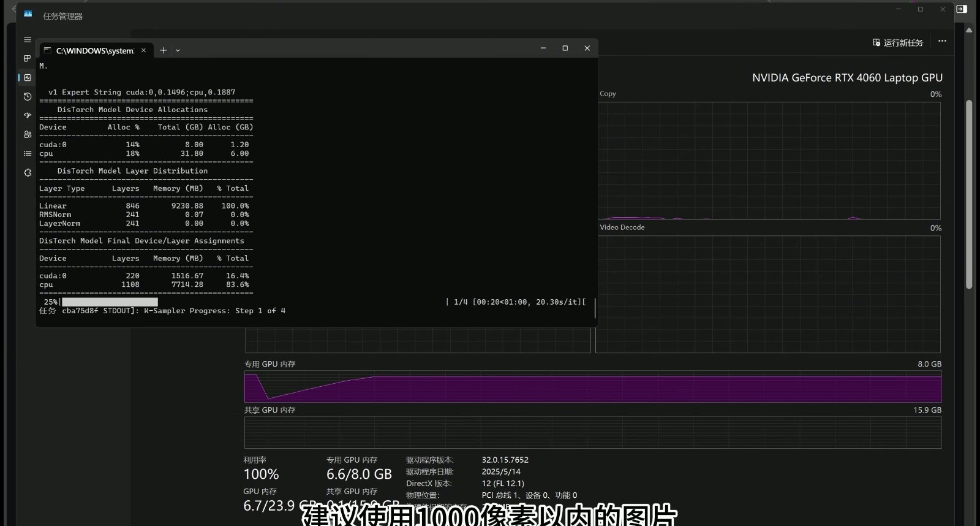Screen dimensions: 980x526
Task: Open the Task Manager navigation hamburger menu
Action: [x=28, y=39]
